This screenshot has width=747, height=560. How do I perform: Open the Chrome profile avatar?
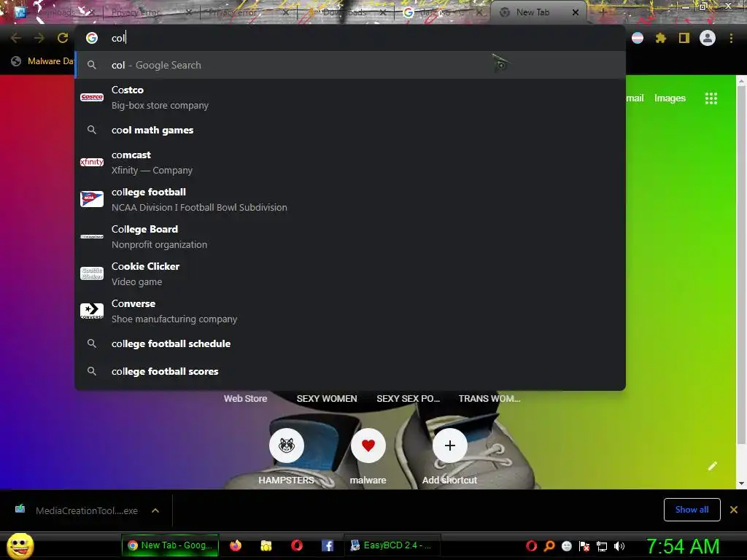pyautogui.click(x=708, y=38)
